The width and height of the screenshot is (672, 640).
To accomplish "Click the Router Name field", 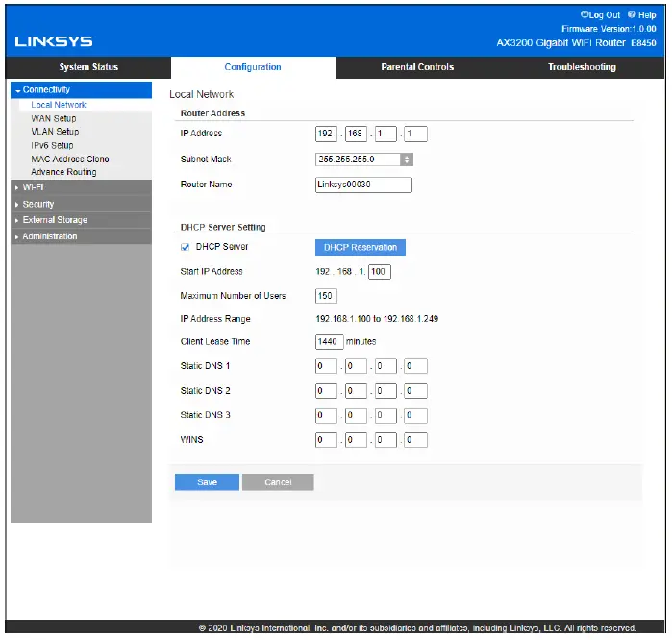I will (363, 185).
